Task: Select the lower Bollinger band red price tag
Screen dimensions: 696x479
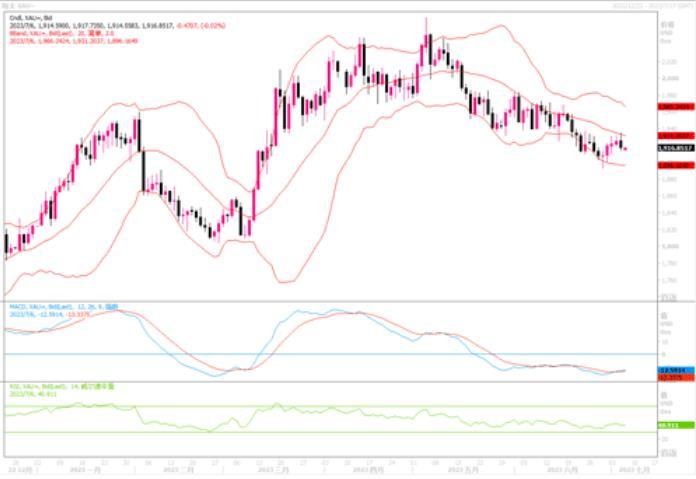Action: click(x=675, y=165)
